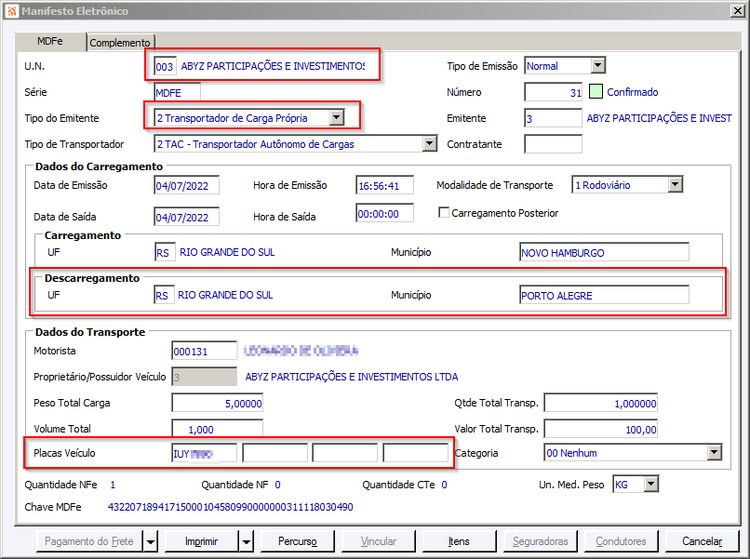
Task: Click the Hora de Saída field
Action: tap(385, 213)
